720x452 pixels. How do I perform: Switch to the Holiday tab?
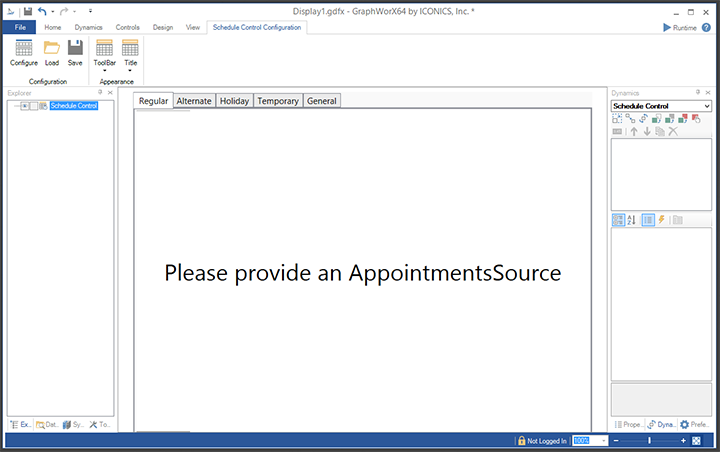234,101
